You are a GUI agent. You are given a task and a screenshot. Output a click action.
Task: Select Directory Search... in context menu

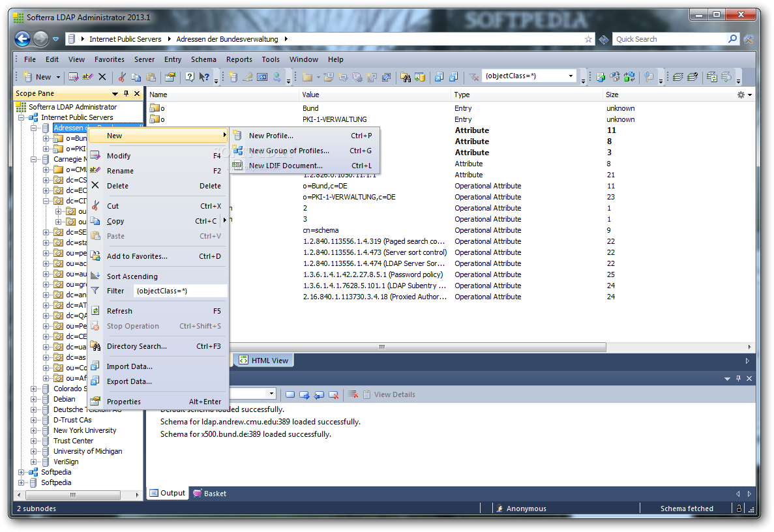(158, 346)
